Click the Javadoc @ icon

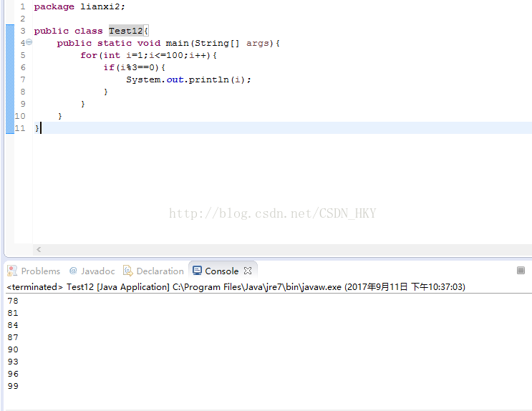coord(73,271)
